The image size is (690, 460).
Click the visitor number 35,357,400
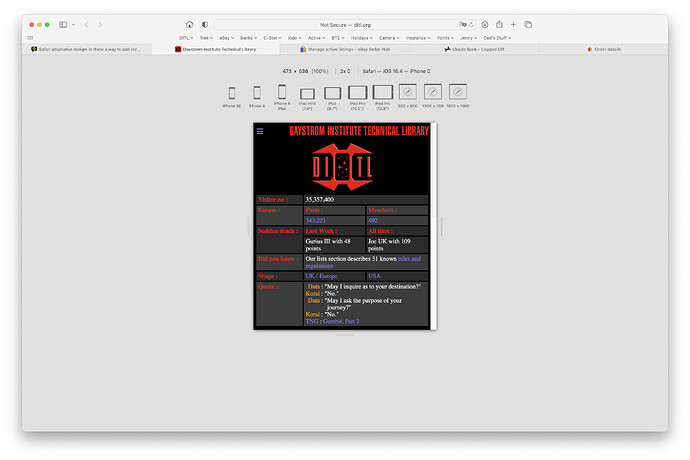click(320, 199)
